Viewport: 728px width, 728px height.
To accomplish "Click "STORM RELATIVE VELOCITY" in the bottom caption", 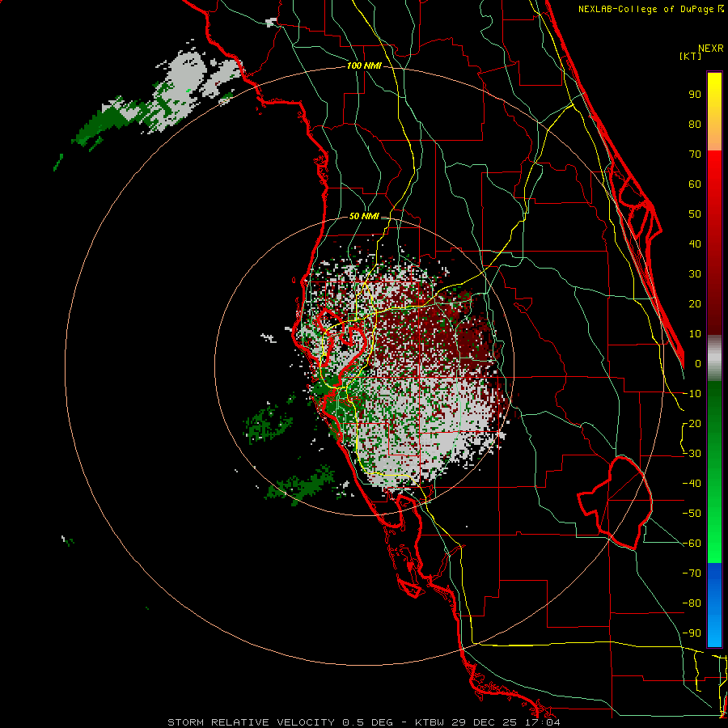I will pos(250,722).
